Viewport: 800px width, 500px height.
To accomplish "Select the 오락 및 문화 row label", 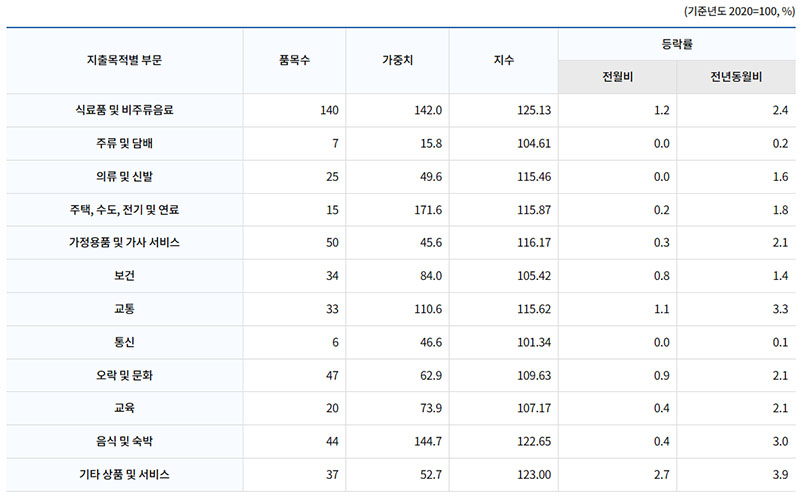I will pyautogui.click(x=124, y=376).
